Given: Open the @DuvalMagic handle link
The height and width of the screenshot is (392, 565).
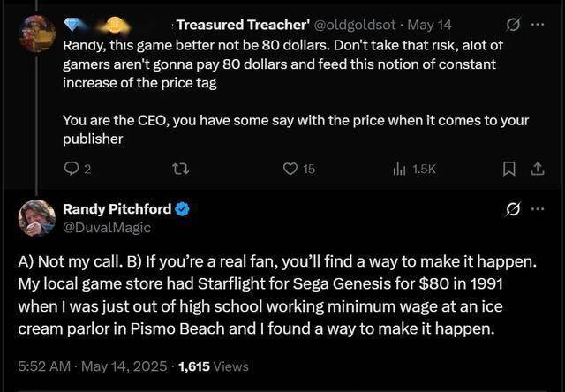Looking at the screenshot, I should click(x=107, y=228).
